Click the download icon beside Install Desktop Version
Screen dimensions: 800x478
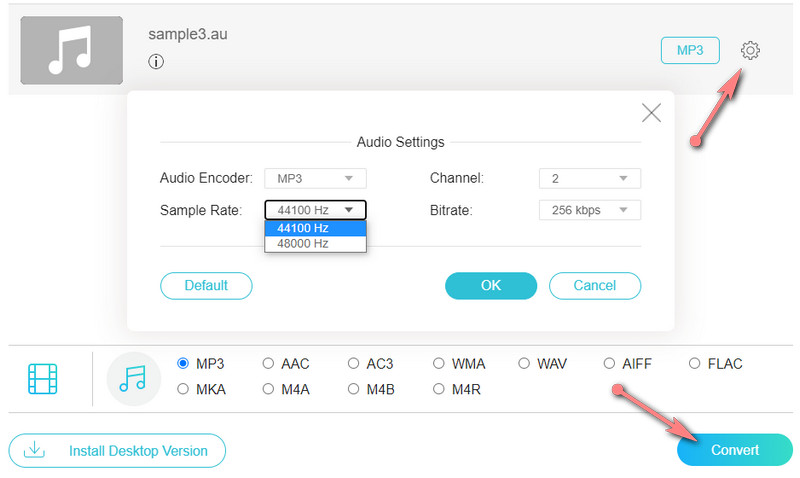click(34, 450)
